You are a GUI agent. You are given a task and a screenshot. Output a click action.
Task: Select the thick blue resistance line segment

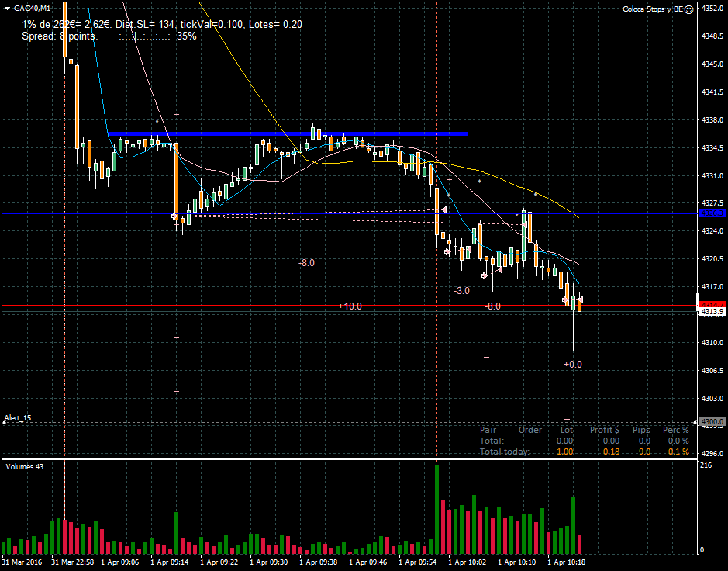(287, 134)
